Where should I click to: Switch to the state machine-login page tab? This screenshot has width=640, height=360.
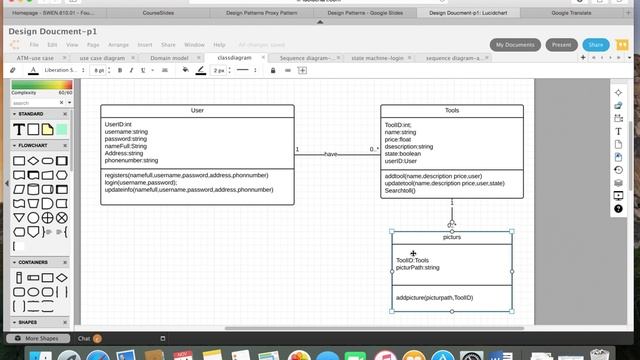[x=377, y=58]
